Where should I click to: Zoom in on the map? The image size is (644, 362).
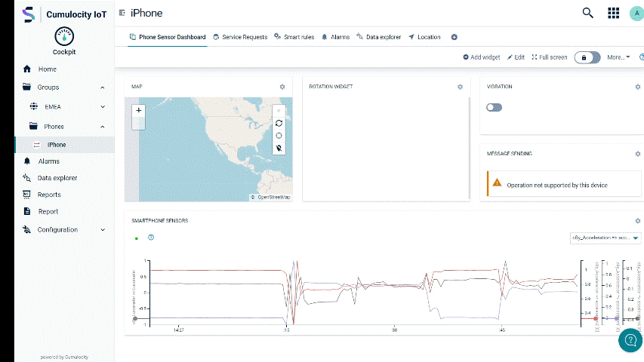pos(138,110)
